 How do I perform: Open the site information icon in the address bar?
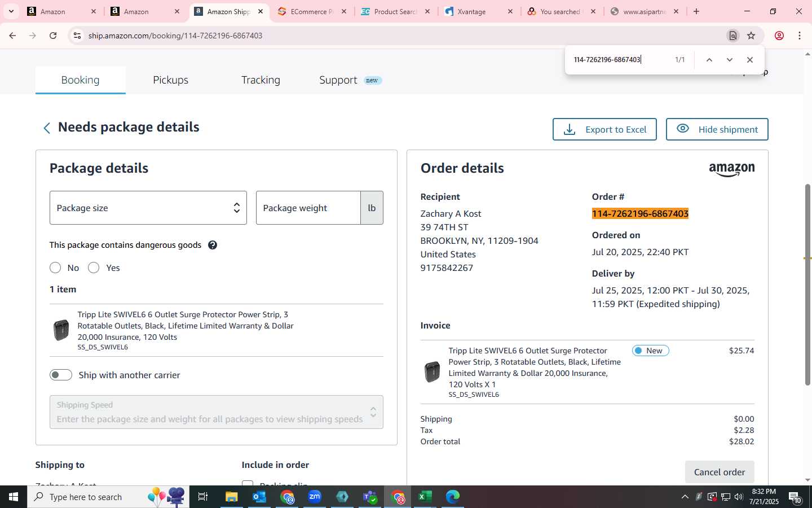[x=77, y=36]
